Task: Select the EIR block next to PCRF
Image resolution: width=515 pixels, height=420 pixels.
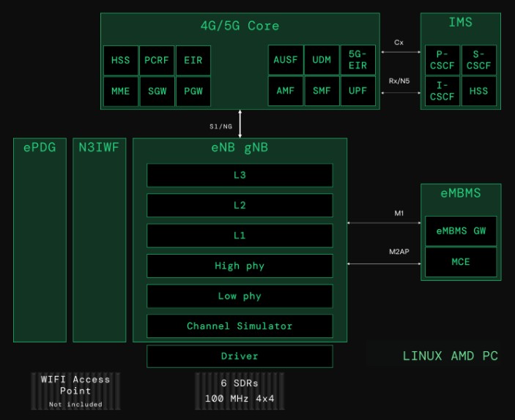Action: click(193, 61)
